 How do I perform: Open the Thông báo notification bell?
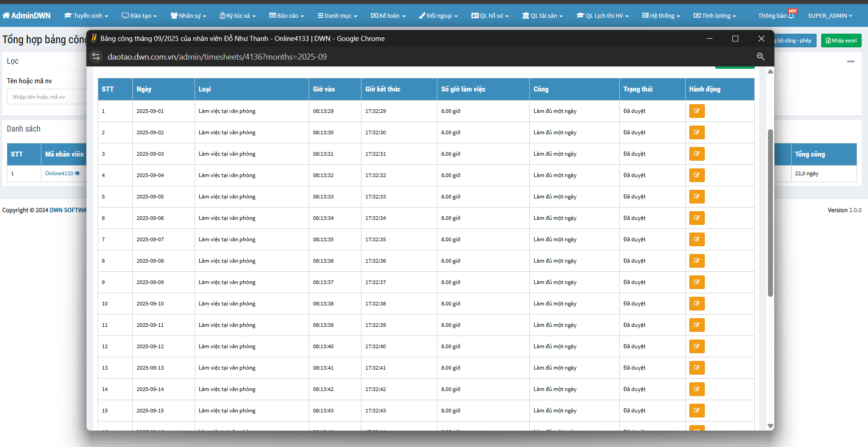click(x=791, y=16)
